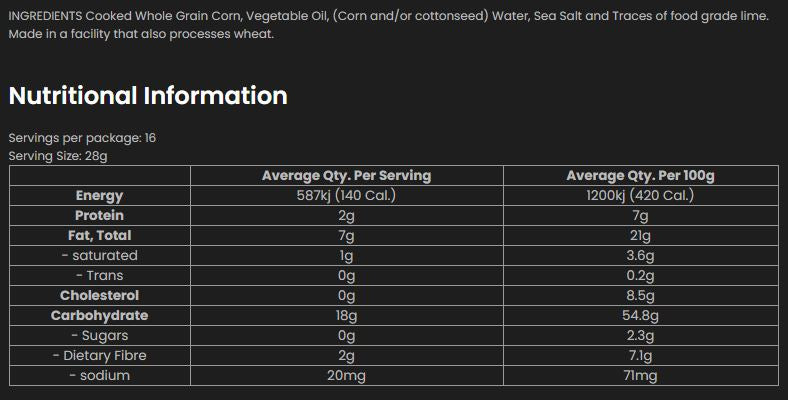Click the Nutritional Information heading

(x=148, y=96)
